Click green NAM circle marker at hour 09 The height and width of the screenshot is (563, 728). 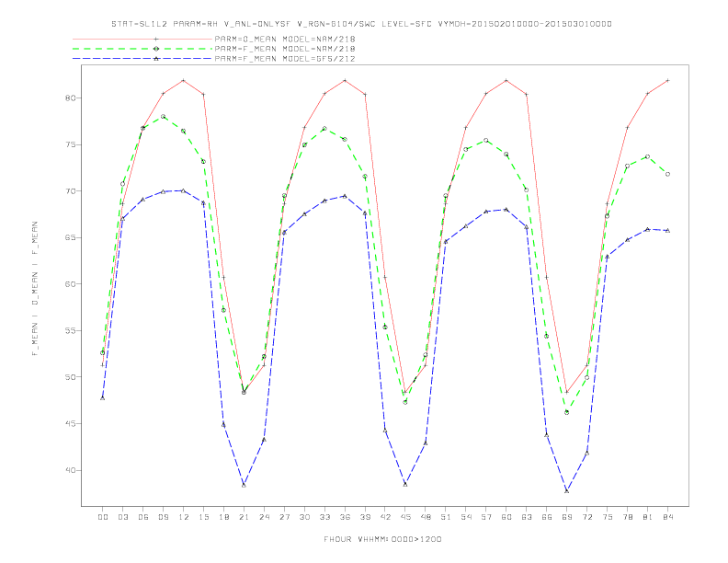(x=163, y=117)
